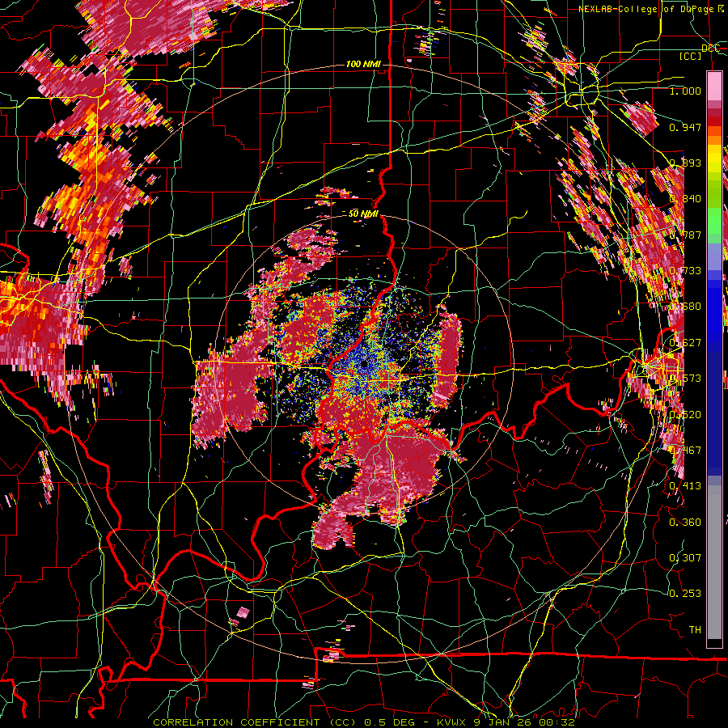Click the TH threshold label

tap(695, 630)
